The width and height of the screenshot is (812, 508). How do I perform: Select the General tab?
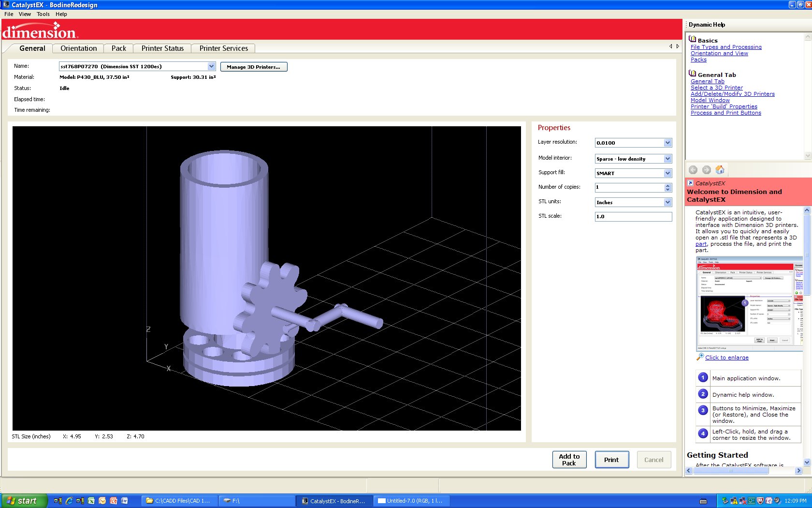coord(32,48)
